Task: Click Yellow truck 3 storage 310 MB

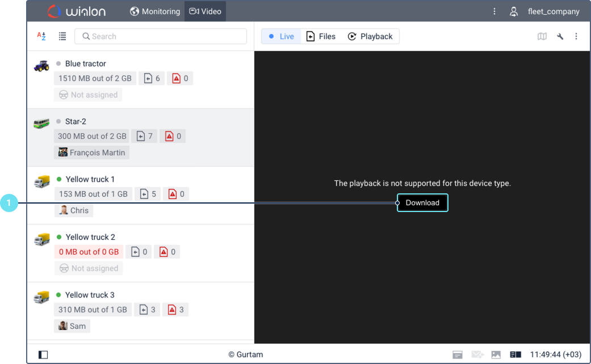Action: (93, 310)
